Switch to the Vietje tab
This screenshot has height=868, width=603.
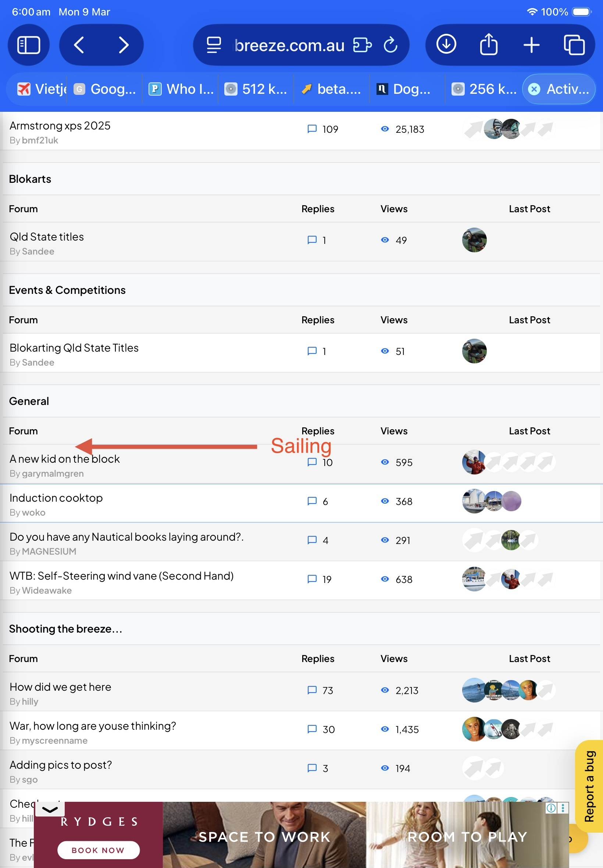42,89
